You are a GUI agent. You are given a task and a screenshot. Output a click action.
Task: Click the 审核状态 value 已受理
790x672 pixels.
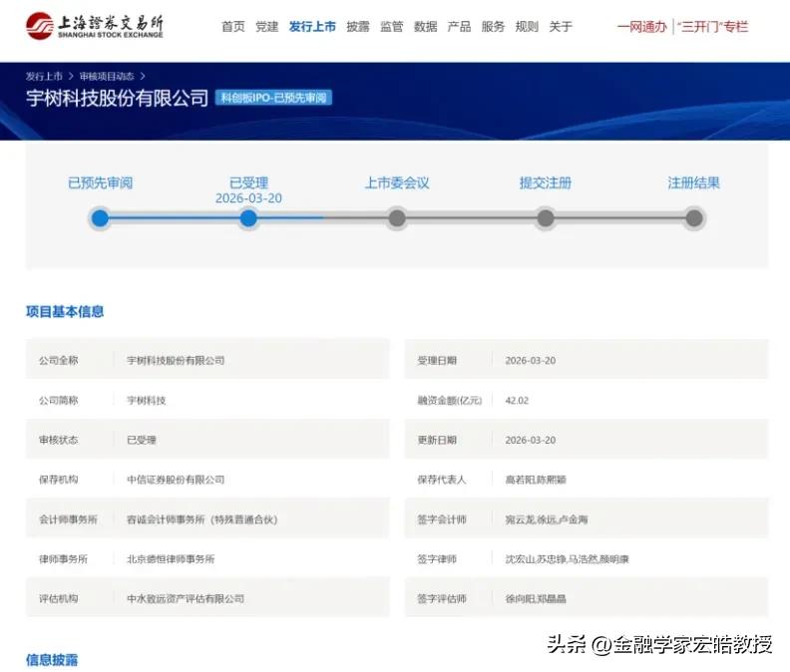(x=142, y=441)
